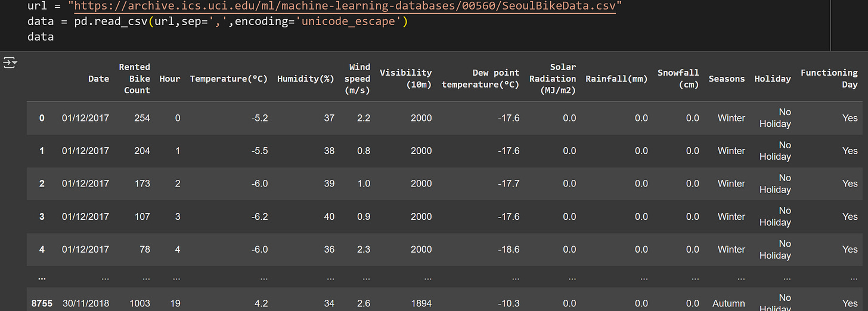Click temperature value -6.2
This screenshot has width=868, height=311.
coord(260,216)
